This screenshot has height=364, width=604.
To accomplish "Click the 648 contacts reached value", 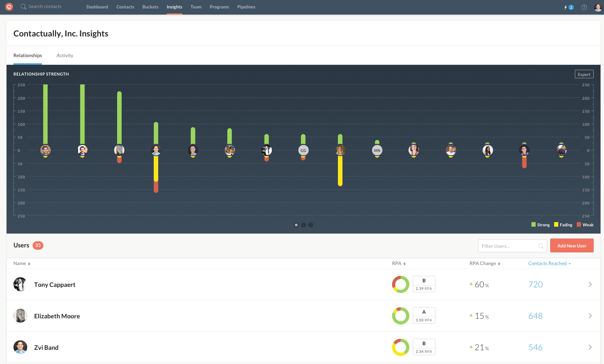I will [536, 316].
